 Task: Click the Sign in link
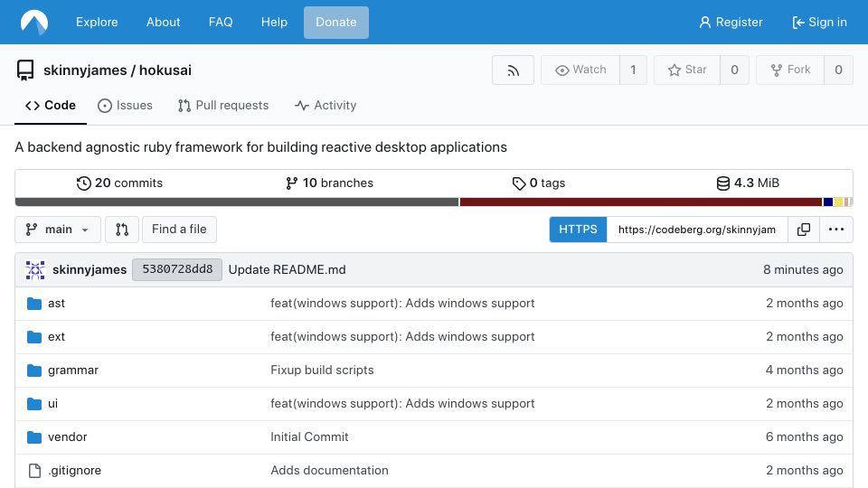[819, 22]
